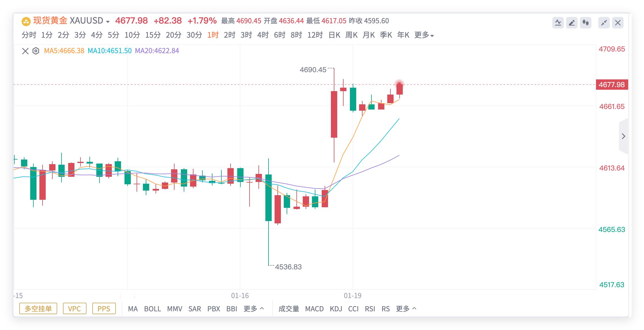Screen dimensions: 644x330
Task: Remove the MA overlay with its X icon
Action: [25, 51]
